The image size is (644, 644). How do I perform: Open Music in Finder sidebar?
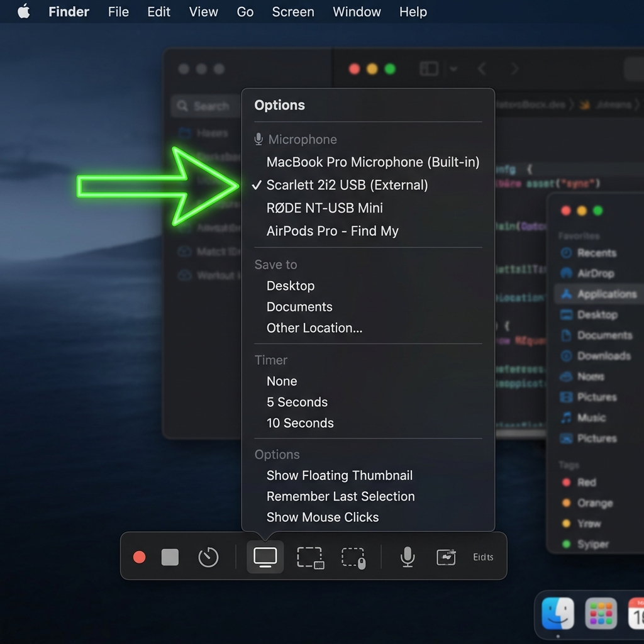pyautogui.click(x=591, y=418)
